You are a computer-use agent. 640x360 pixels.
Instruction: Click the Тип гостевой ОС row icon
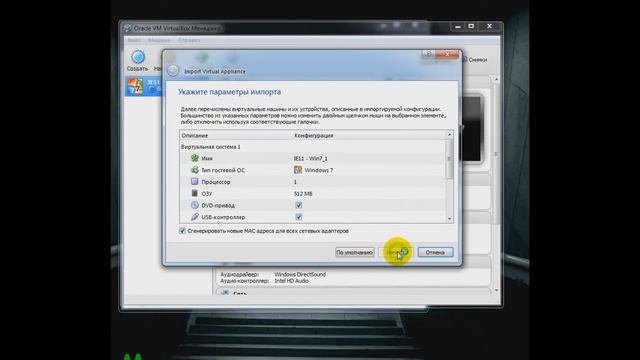[195, 170]
